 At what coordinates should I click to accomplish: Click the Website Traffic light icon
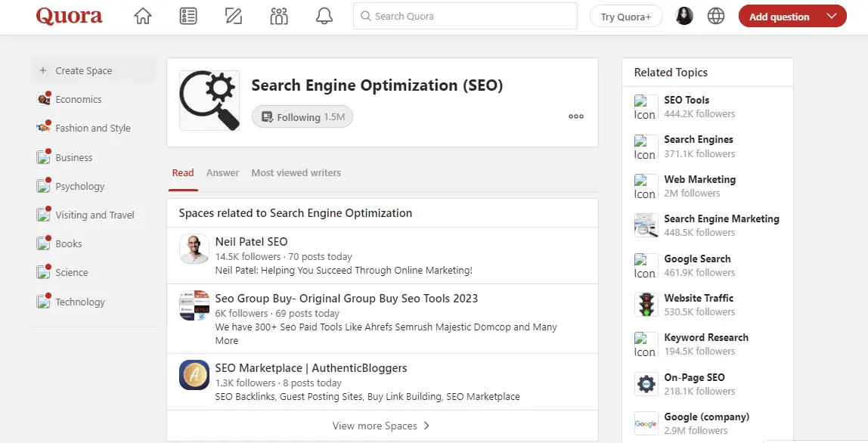pos(646,305)
